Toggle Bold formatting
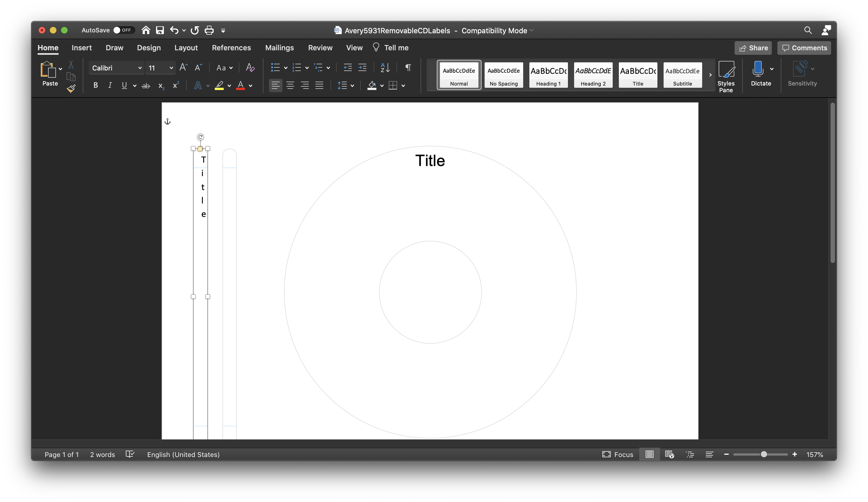Screen dimensions: 868x502 point(95,85)
